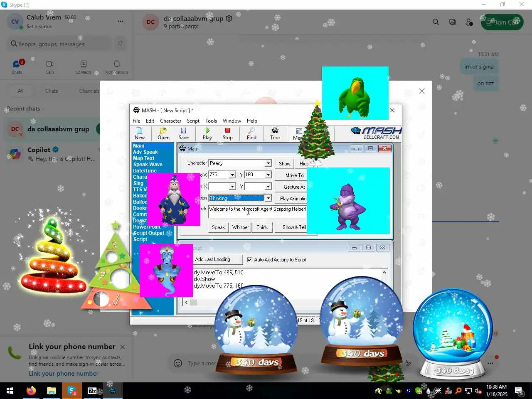Switch to Skype via its taskbar icon

72,391
